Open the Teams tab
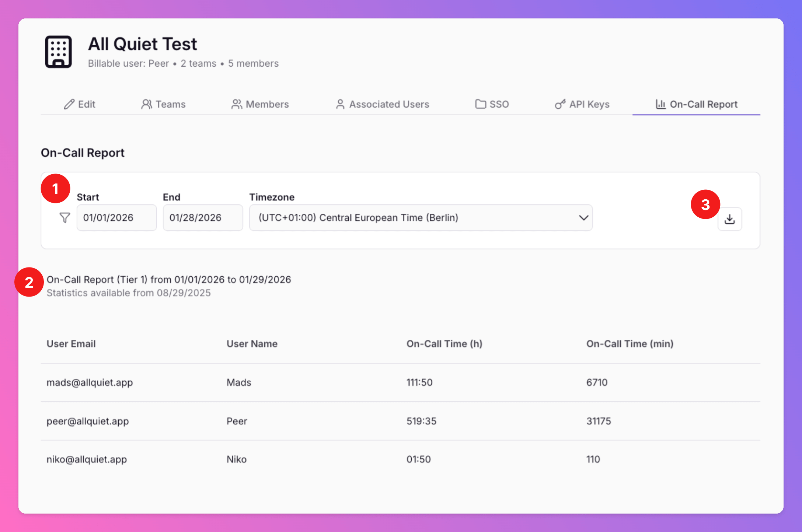Viewport: 802px width, 532px height. pos(163,104)
